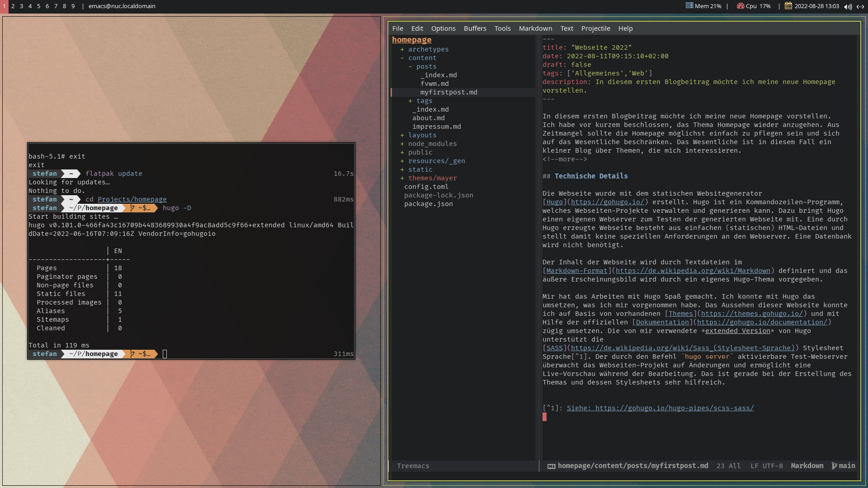Click the calendar icon beside the date
The height and width of the screenshot is (488, 868).
click(788, 6)
